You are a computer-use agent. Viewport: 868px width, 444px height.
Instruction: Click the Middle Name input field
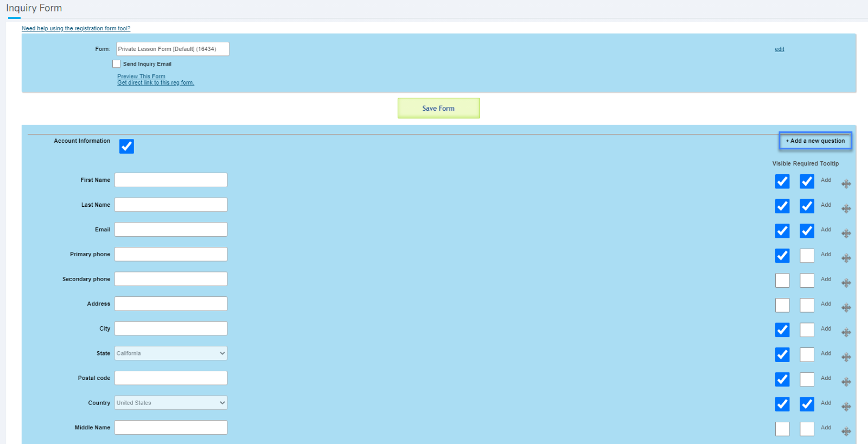[171, 428]
